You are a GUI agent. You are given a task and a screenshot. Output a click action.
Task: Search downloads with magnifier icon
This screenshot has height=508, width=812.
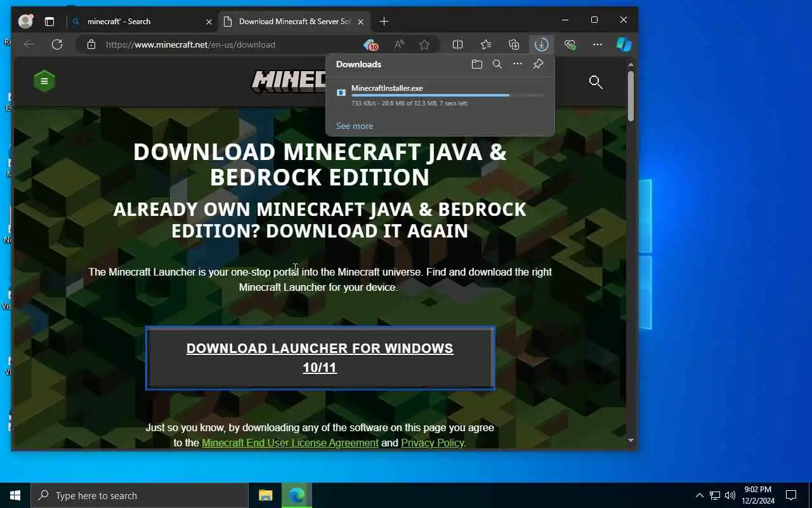coord(497,64)
